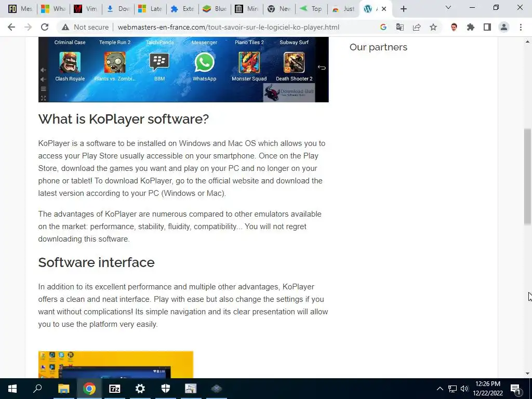Switch to the 'Exte' tab
The width and height of the screenshot is (532, 399).
(x=182, y=9)
